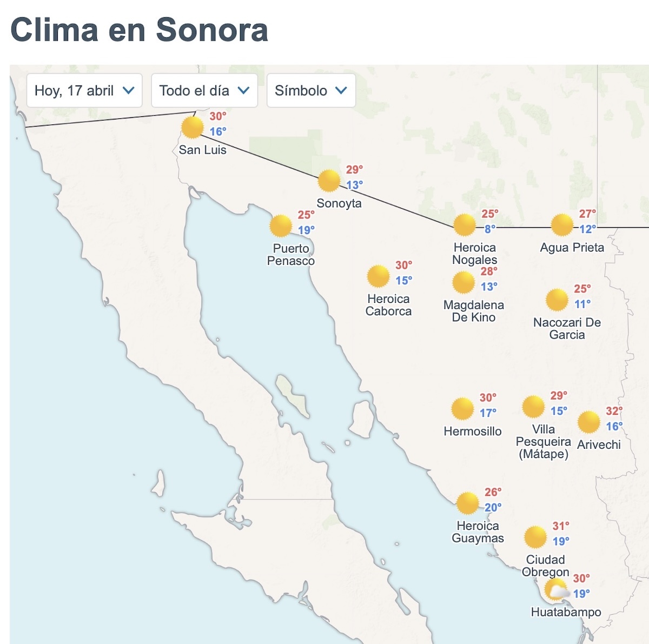Click the sun icon over Hermosillo
The height and width of the screenshot is (644, 649).
462,409
